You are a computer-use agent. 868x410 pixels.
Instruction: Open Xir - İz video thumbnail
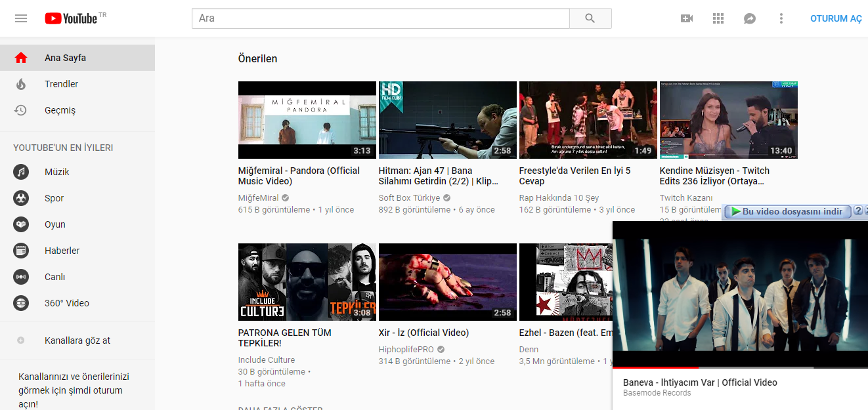tap(448, 282)
